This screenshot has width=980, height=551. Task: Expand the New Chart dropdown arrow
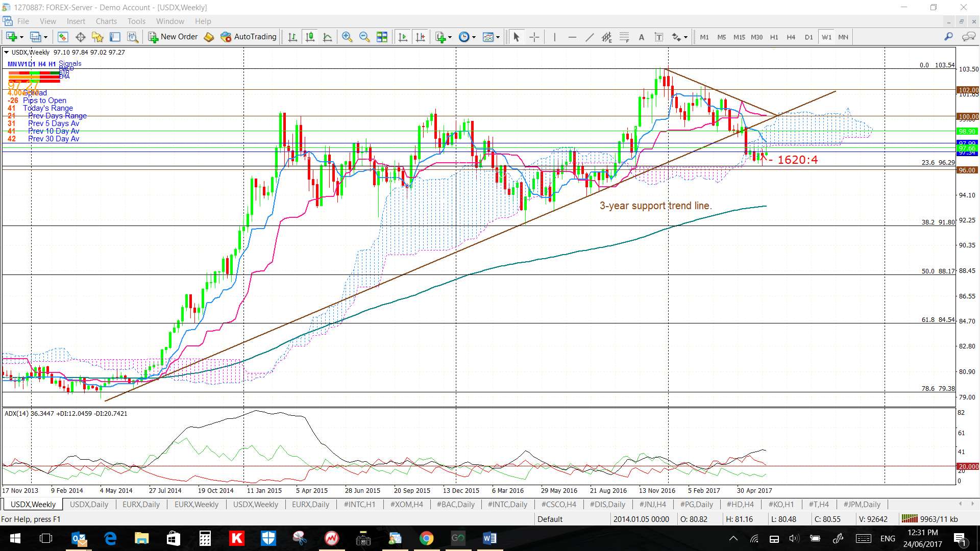pos(21,37)
